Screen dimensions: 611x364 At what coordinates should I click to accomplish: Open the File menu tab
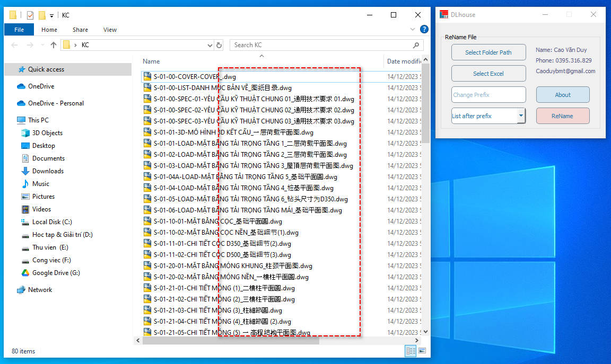pos(19,30)
